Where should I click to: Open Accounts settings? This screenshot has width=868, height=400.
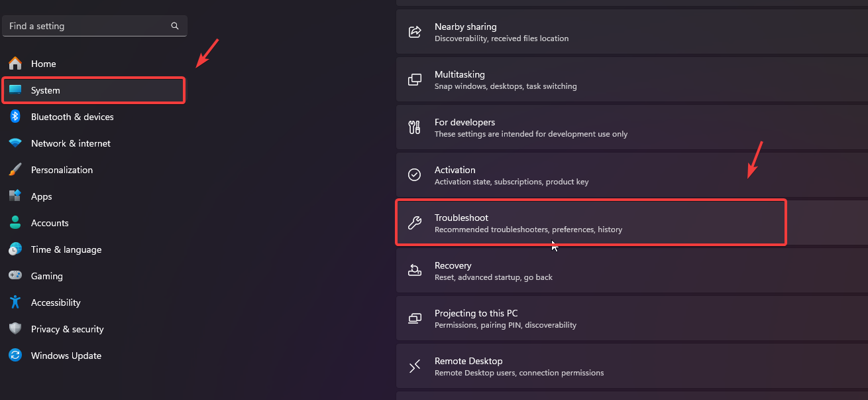tap(50, 223)
